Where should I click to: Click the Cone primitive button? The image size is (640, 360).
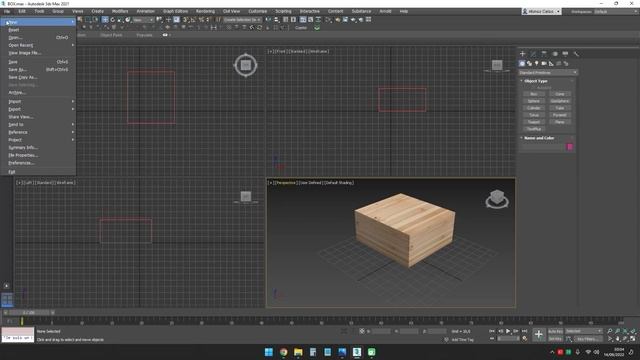click(560, 94)
